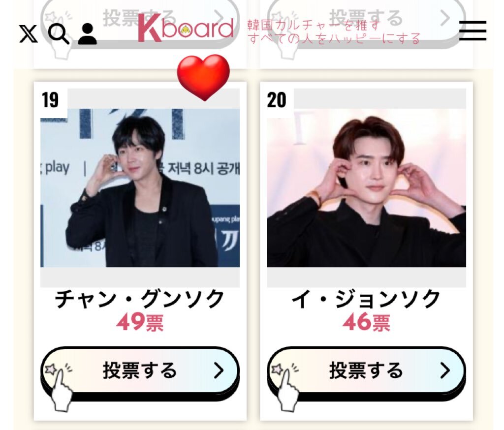Image resolution: width=504 pixels, height=430 pixels.
Task: Vote for チャン・グンソク with 投票する button
Action: tap(140, 373)
